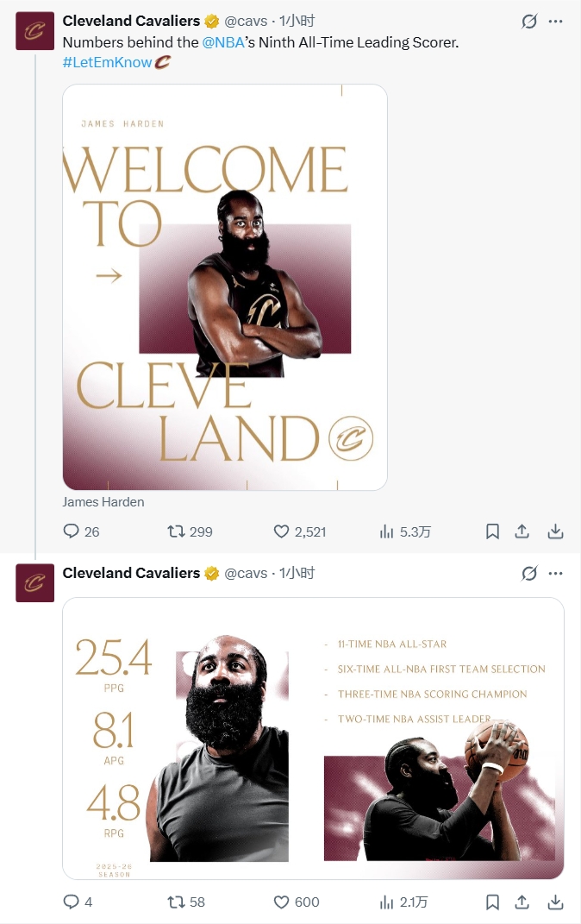Open the Welcome to Cleveland image
This screenshot has height=924, width=581.
(x=225, y=287)
